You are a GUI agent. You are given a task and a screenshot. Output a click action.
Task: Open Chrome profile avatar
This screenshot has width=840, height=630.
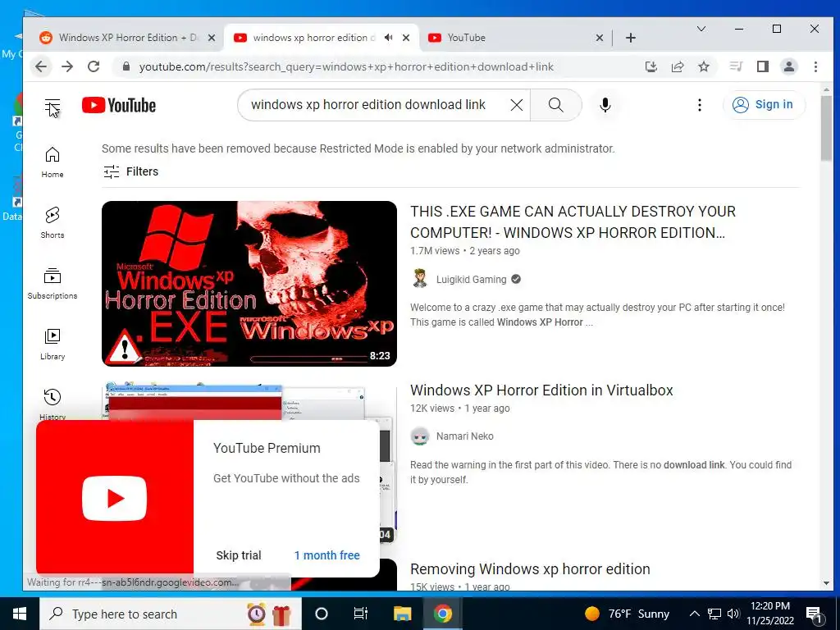[x=789, y=66]
